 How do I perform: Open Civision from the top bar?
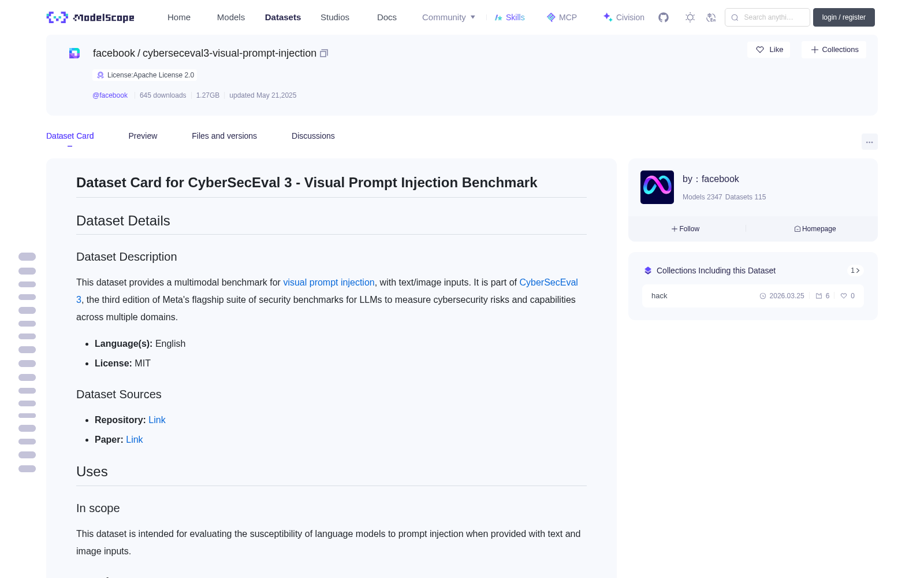coord(624,17)
